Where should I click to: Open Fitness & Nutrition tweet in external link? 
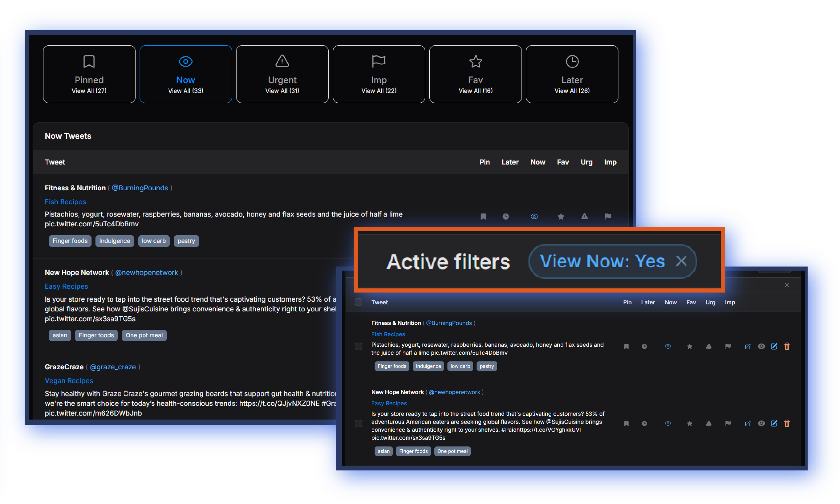click(x=748, y=346)
